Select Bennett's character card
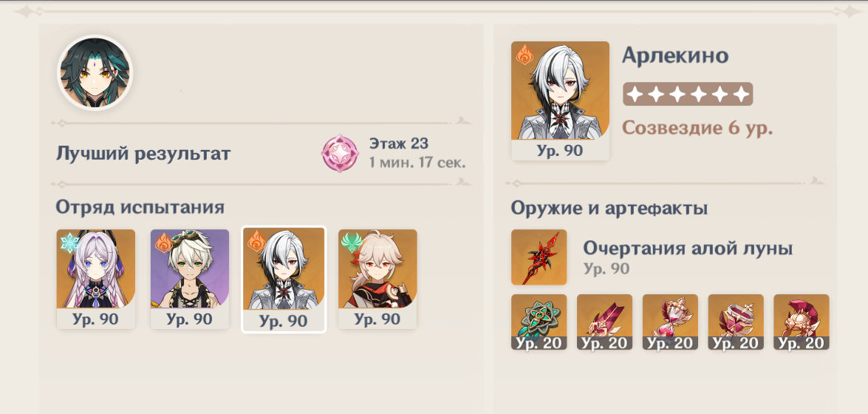The height and width of the screenshot is (414, 868). [190, 279]
